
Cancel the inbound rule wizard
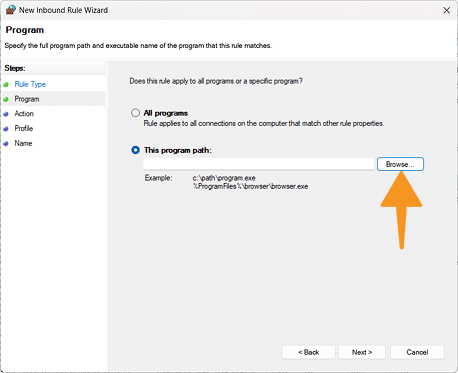417,352
